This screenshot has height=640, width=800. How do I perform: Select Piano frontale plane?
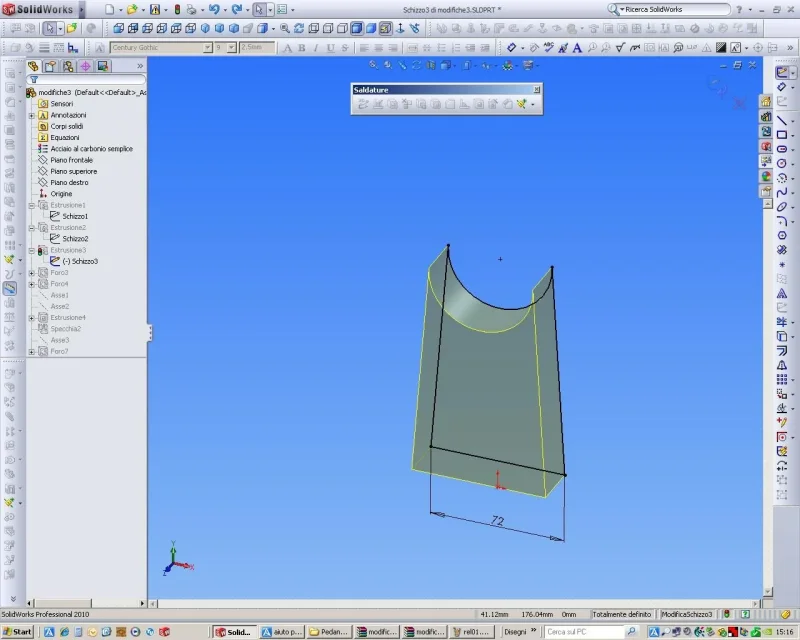[71, 160]
